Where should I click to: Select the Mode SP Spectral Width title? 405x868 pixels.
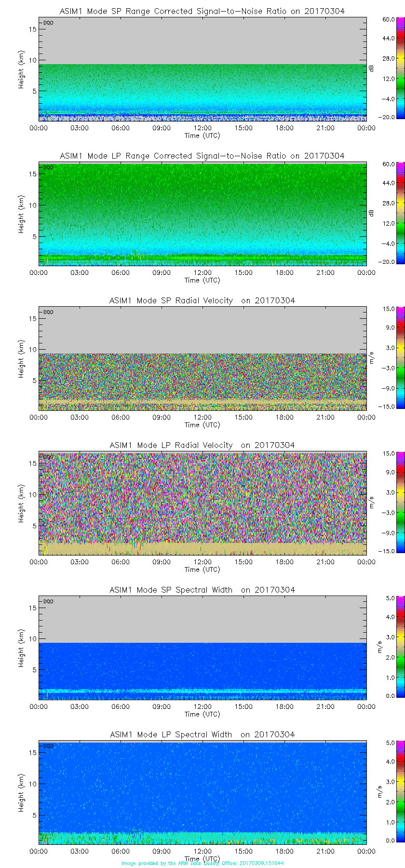[202, 590]
